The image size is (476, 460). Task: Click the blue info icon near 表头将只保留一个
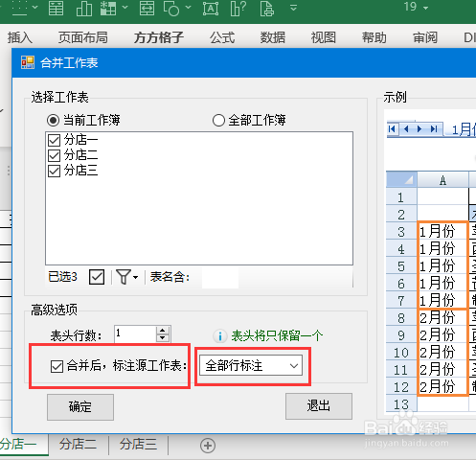[x=220, y=336]
